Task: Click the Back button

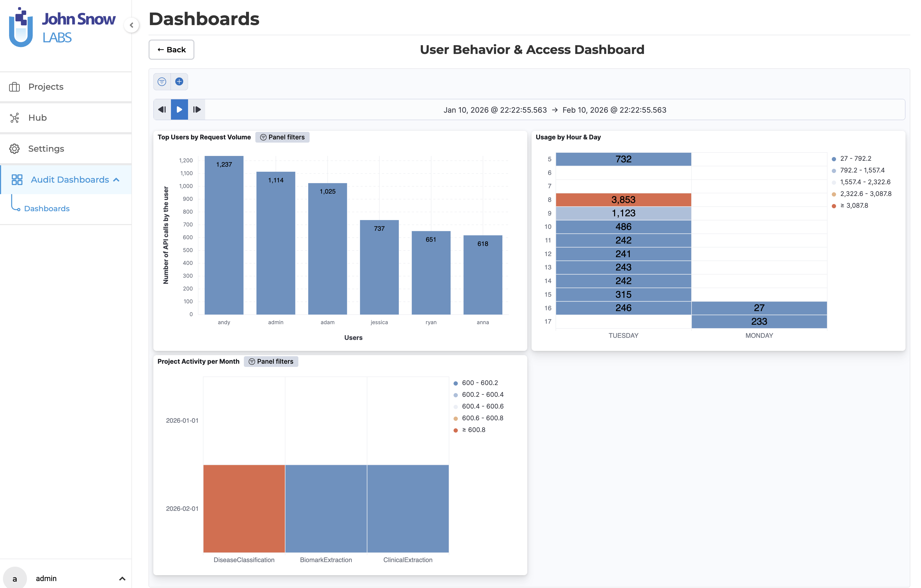Action: click(x=171, y=49)
